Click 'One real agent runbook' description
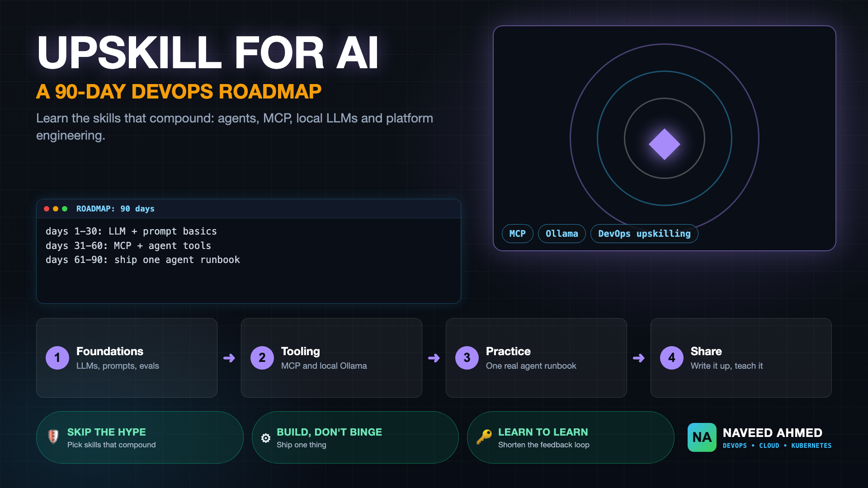Image resolution: width=868 pixels, height=488 pixels. (531, 366)
